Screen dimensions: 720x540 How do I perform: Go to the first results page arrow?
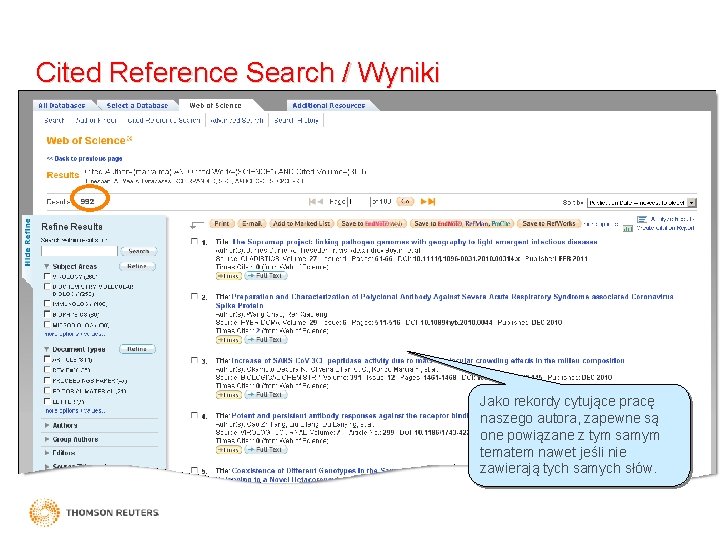312,202
